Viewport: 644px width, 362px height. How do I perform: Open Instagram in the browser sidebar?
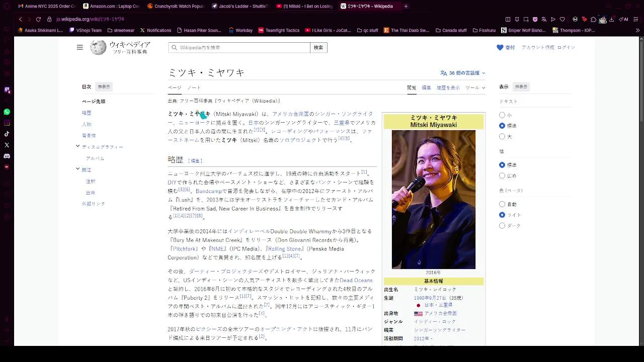click(7, 123)
